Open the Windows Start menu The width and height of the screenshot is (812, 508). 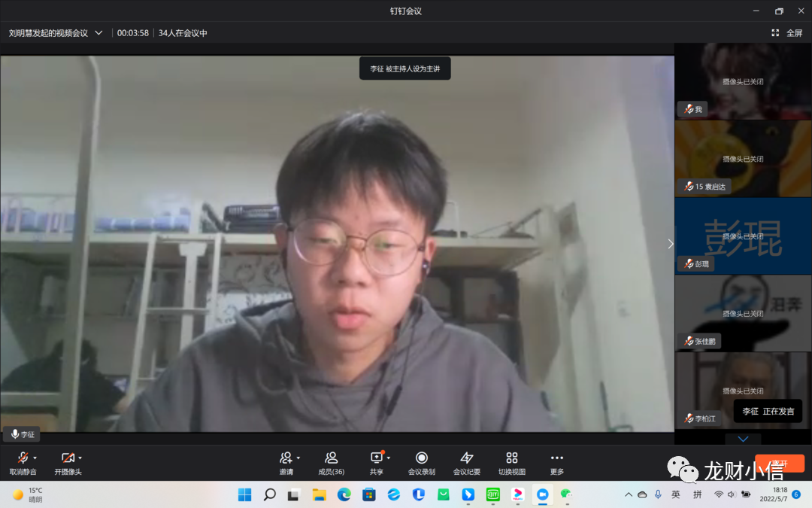pyautogui.click(x=245, y=494)
